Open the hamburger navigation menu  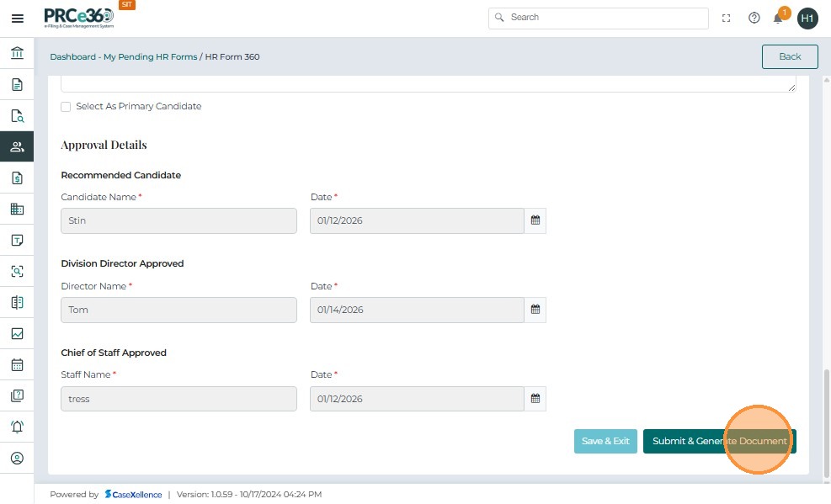tap(17, 18)
